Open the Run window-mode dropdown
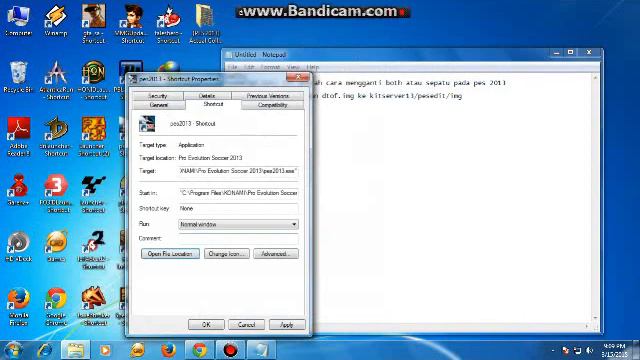Image resolution: width=640 pixels, height=360 pixels. [x=238, y=224]
